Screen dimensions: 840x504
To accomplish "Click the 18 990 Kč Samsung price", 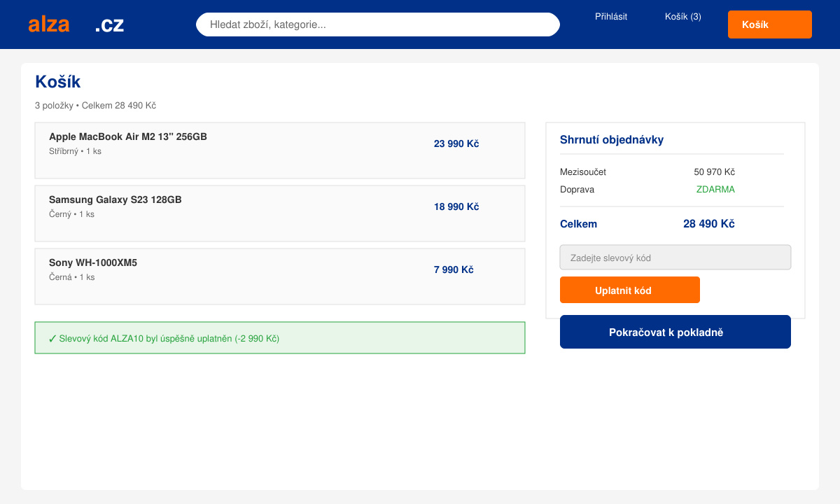I will pos(456,206).
